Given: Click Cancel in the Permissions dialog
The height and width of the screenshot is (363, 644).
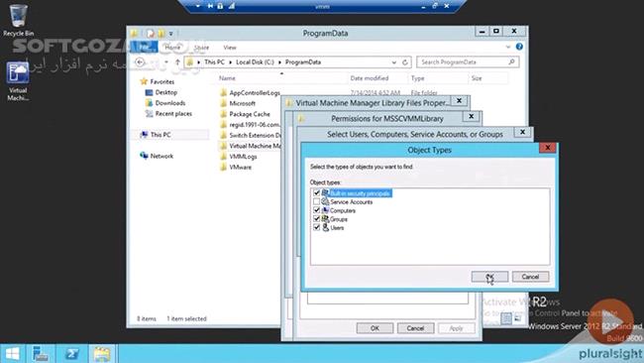Looking at the screenshot, I should [415, 328].
